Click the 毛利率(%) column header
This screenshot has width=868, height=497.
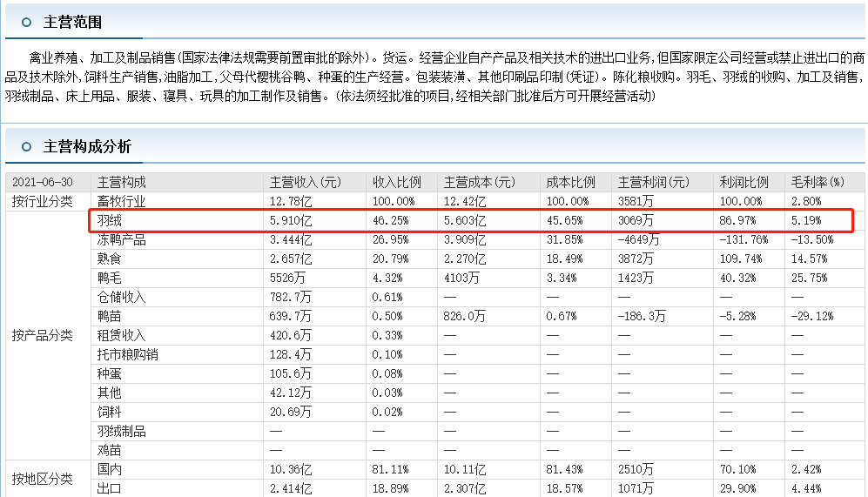(x=818, y=182)
